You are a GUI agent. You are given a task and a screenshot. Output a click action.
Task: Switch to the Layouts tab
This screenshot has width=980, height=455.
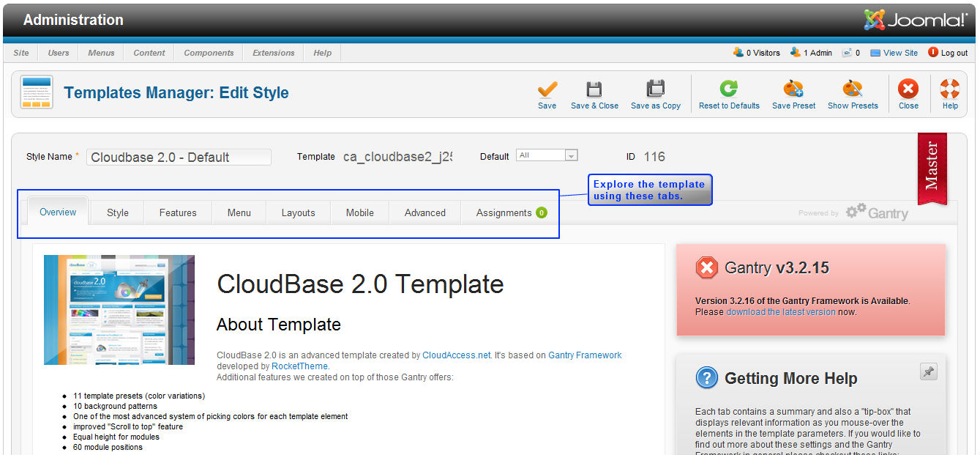(298, 212)
